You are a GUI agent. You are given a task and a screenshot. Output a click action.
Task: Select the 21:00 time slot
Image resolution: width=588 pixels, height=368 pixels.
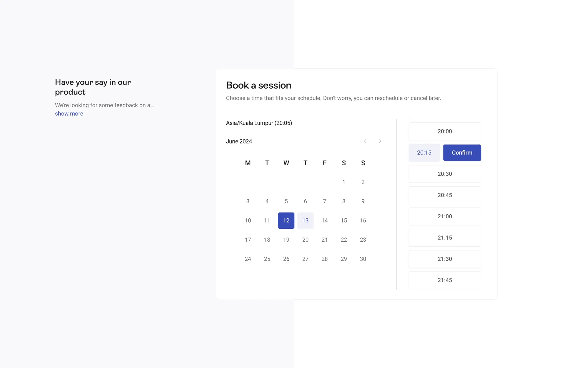click(x=445, y=217)
